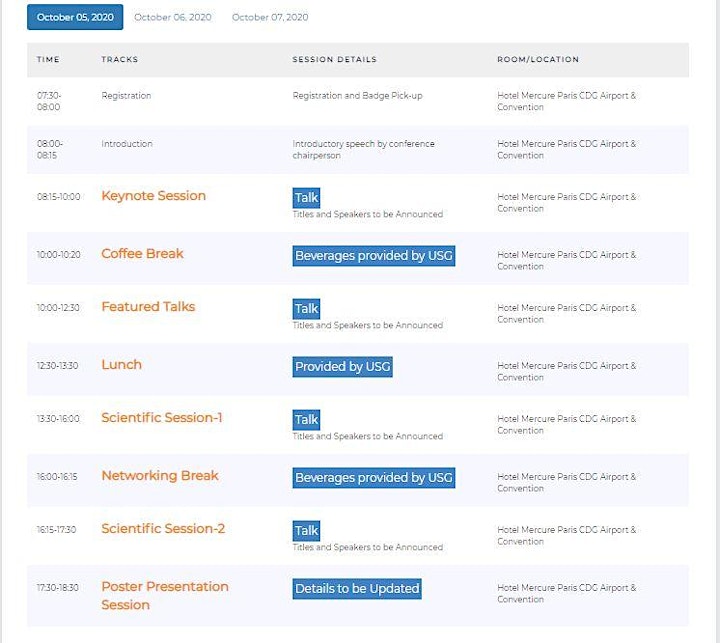
Task: Click the SESSION DETAILS column header
Action: pos(335,59)
